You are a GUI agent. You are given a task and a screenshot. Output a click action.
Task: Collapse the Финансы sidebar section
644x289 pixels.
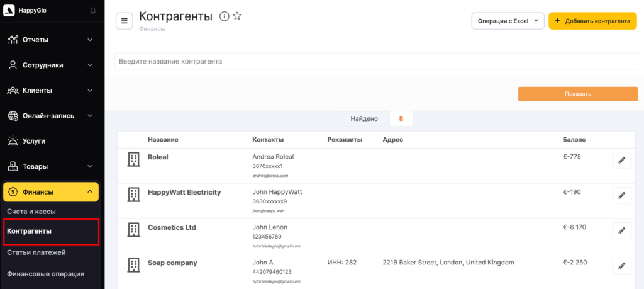tap(50, 192)
